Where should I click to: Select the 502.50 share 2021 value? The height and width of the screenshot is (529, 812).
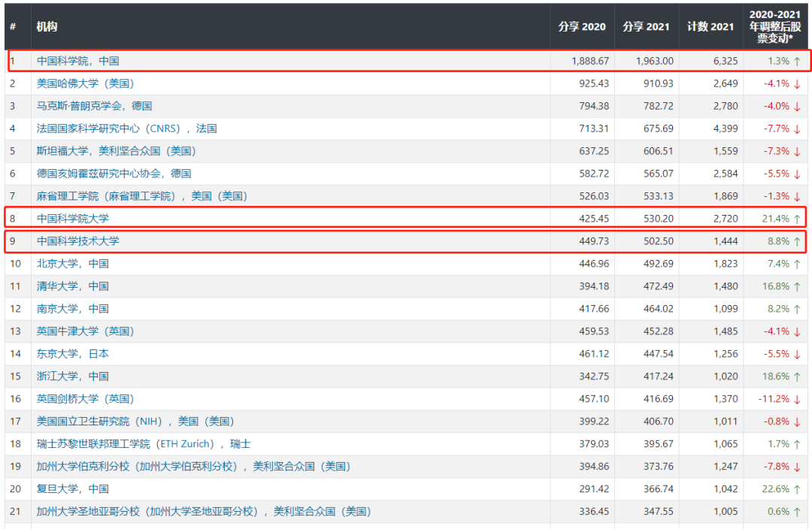(659, 241)
